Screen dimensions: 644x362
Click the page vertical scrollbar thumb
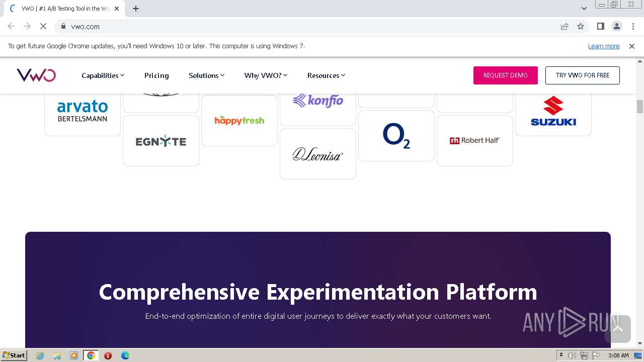(x=640, y=107)
